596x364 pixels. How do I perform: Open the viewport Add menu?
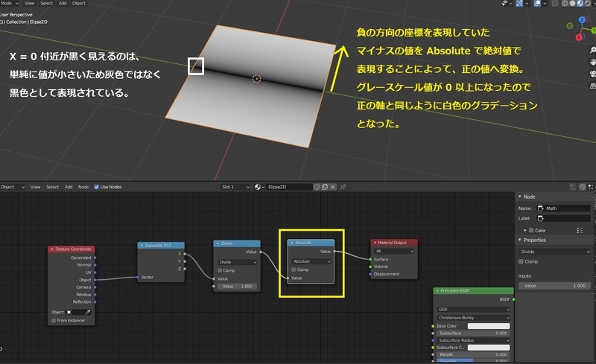[x=63, y=3]
